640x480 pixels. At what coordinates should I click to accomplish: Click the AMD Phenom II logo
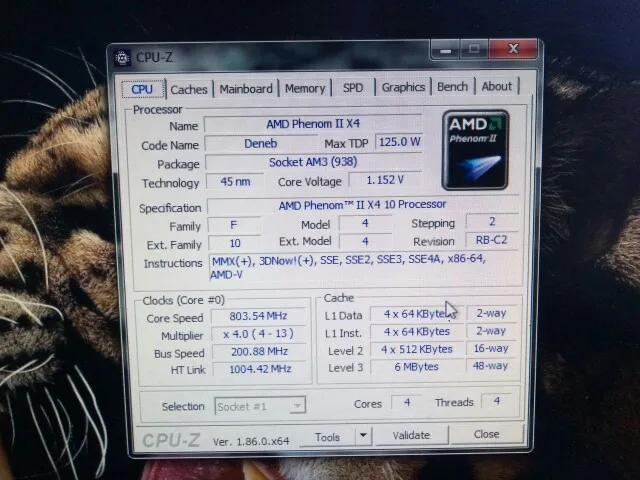click(x=475, y=150)
